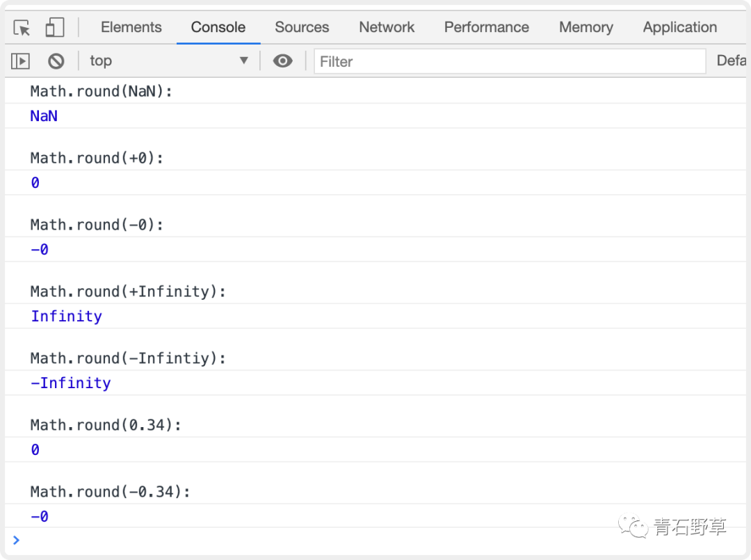751x560 pixels.
Task: Select the 'Math.round(-0):' log line
Action: 97,224
